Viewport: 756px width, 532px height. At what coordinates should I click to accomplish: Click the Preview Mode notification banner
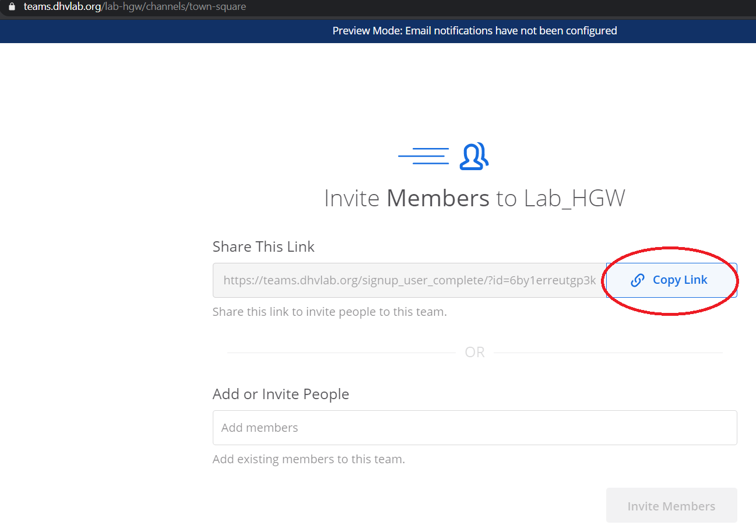click(x=474, y=30)
